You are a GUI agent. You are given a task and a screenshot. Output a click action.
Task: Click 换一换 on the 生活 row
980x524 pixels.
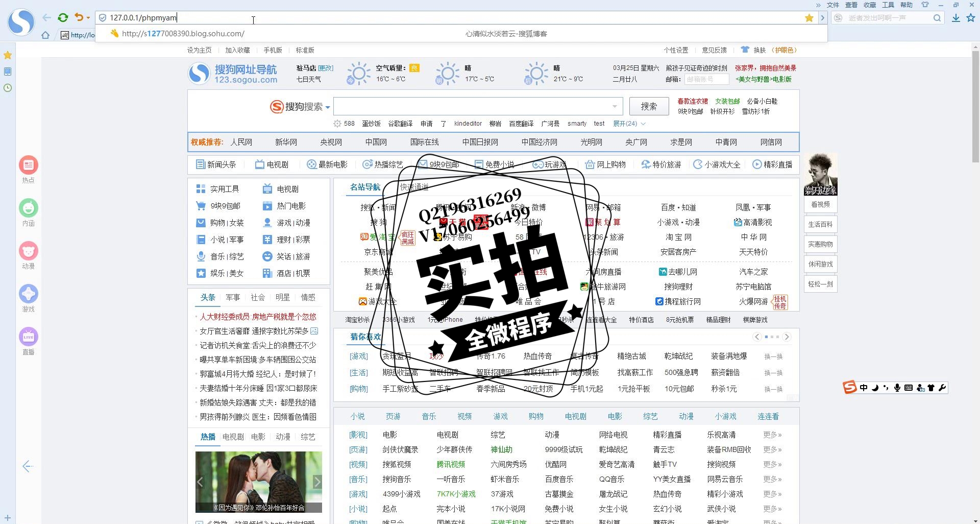coord(773,373)
